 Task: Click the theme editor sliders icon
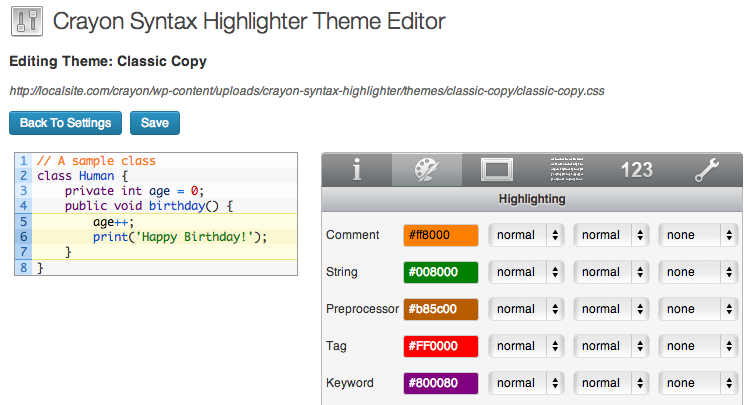[x=27, y=21]
